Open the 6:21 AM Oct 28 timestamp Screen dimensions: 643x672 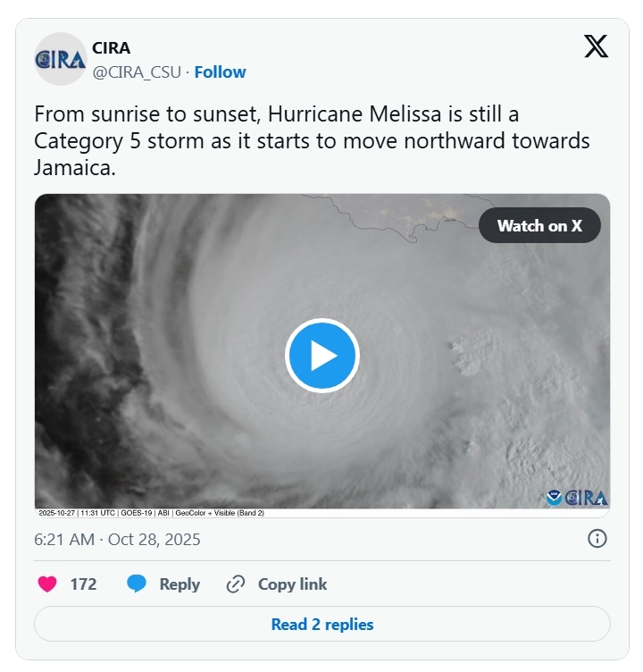click(117, 539)
